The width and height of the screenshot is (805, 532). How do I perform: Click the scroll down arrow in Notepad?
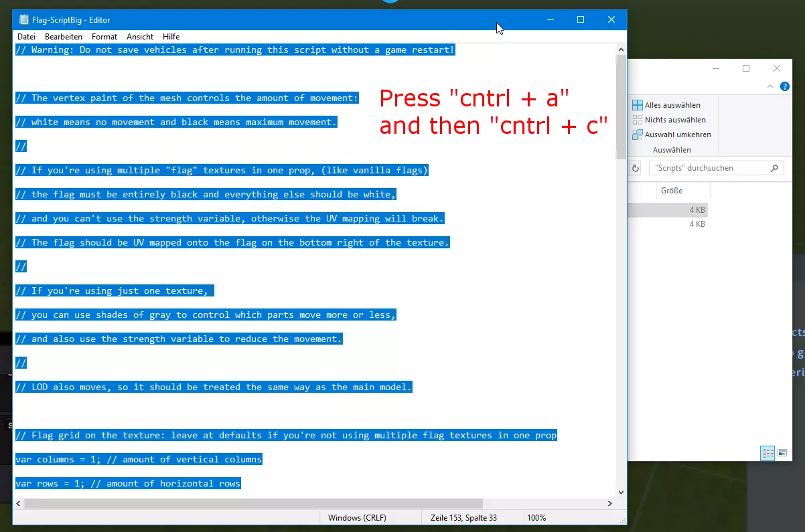tap(621, 492)
